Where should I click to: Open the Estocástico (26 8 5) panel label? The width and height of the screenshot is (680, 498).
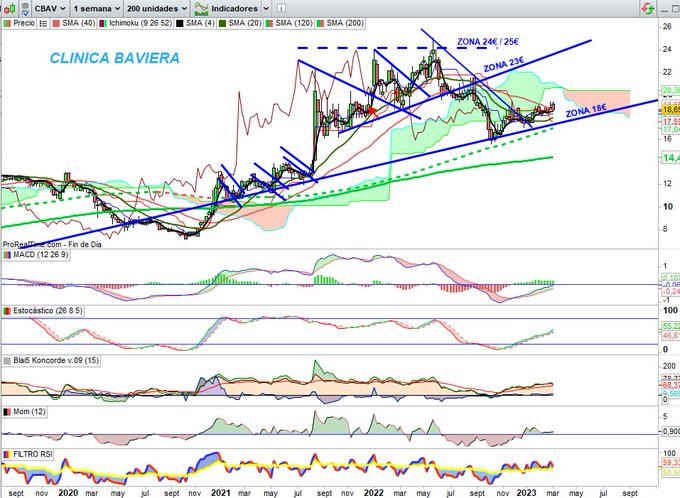pos(48,311)
